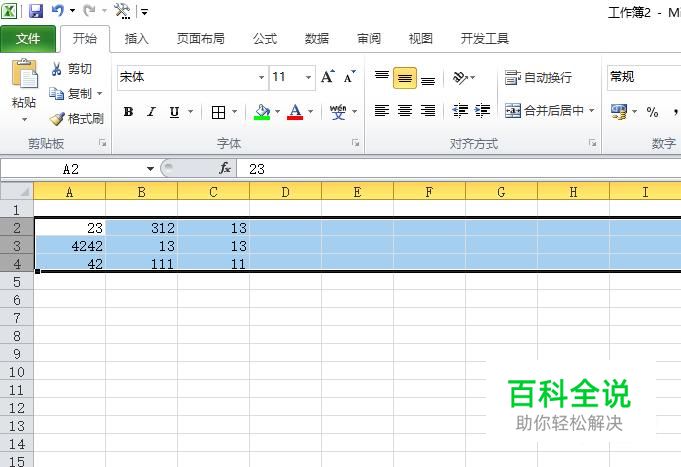Click the Borders grid icon

218,112
